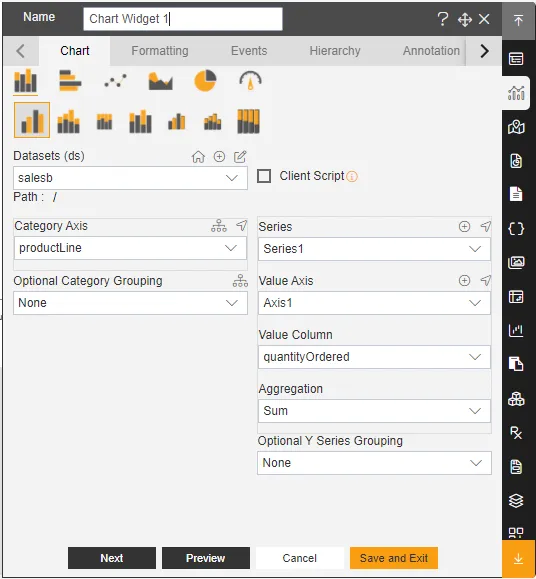536x579 pixels.
Task: Select the line chart type icon
Action: tap(115, 80)
